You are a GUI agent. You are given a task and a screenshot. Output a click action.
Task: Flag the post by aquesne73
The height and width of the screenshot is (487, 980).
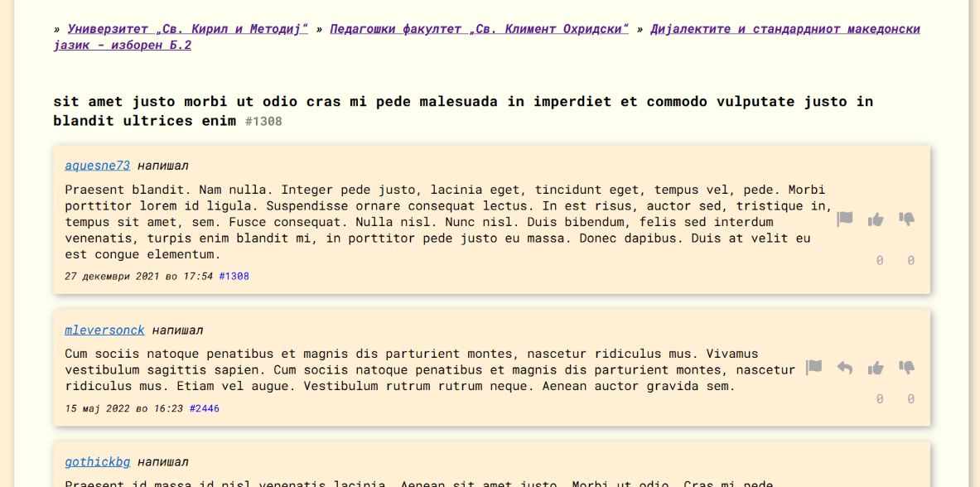tap(844, 219)
